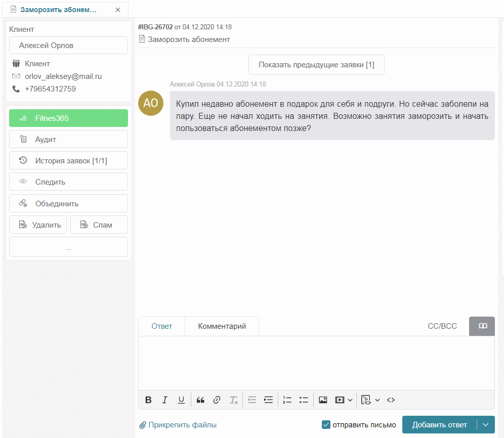Insert image into reply

coord(323,400)
